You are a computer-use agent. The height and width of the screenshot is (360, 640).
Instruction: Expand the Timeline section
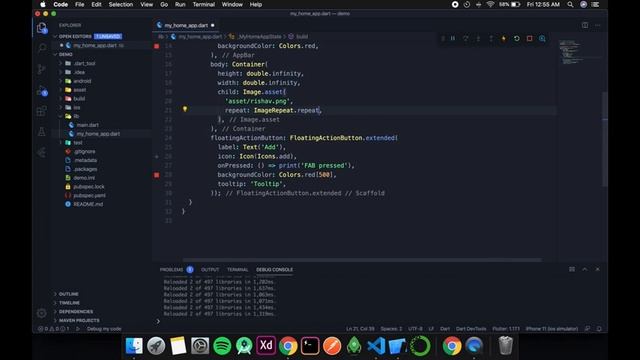point(69,303)
